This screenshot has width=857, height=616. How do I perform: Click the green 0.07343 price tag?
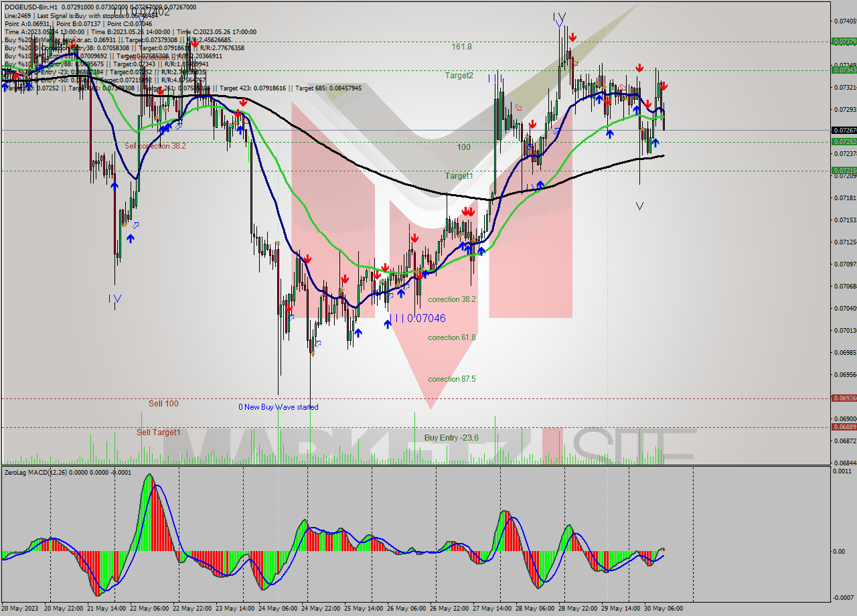(x=844, y=70)
